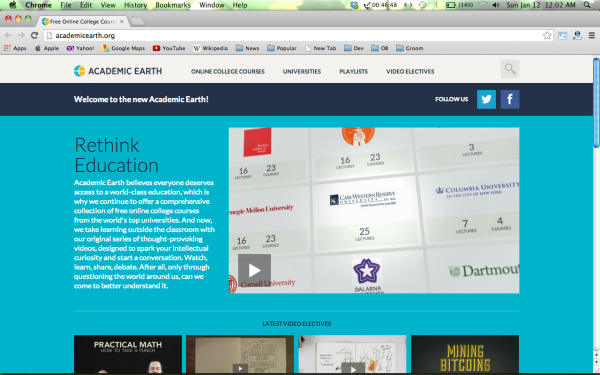Screen dimensions: 600x375
Task: Open the Chrome hamburger menu
Action: (x=592, y=36)
